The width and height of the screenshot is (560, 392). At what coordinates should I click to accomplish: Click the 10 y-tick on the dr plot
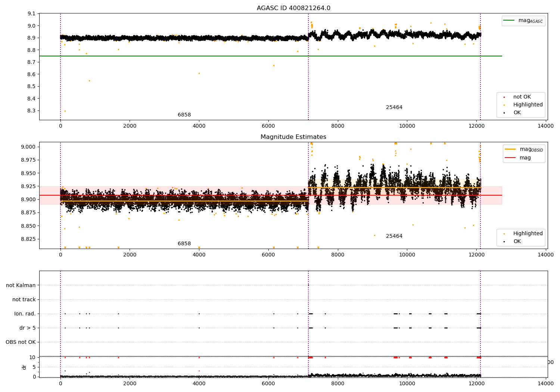point(33,358)
